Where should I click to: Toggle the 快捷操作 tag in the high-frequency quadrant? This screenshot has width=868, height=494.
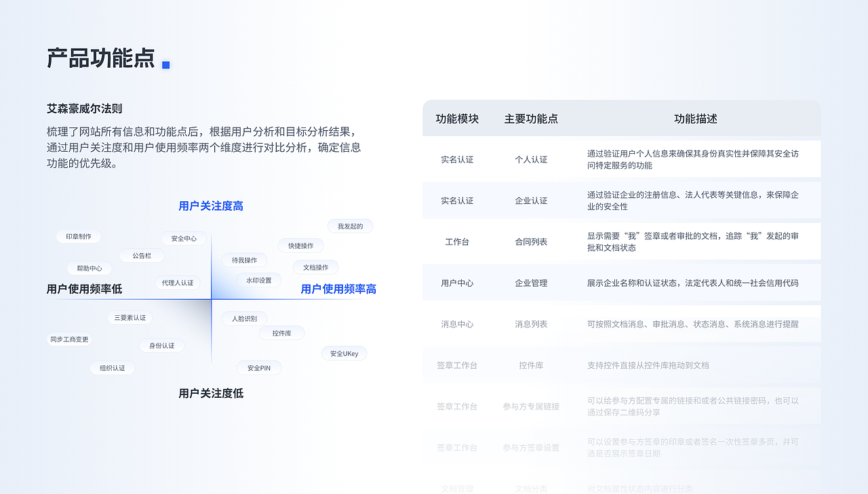(300, 245)
